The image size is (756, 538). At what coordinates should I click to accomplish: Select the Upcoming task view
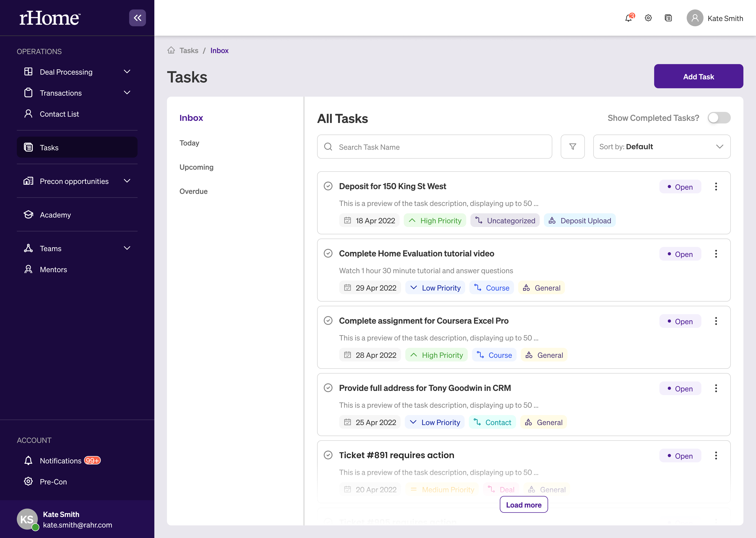(196, 167)
